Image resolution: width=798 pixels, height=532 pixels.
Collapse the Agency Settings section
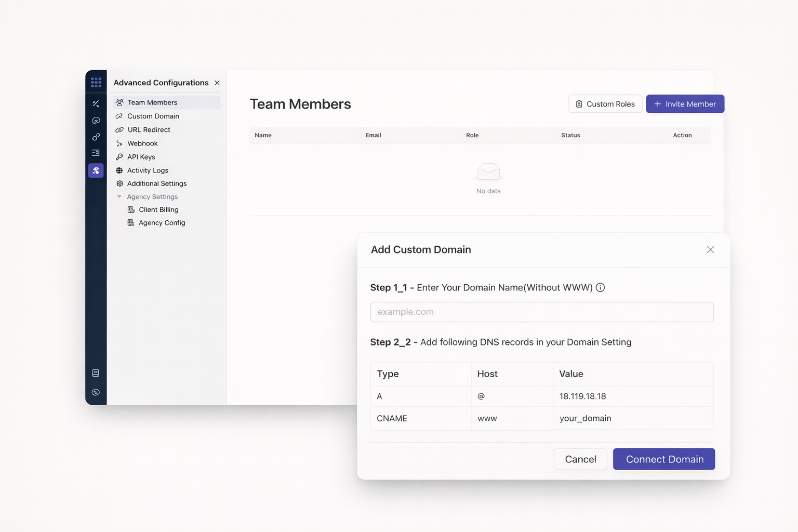point(119,197)
